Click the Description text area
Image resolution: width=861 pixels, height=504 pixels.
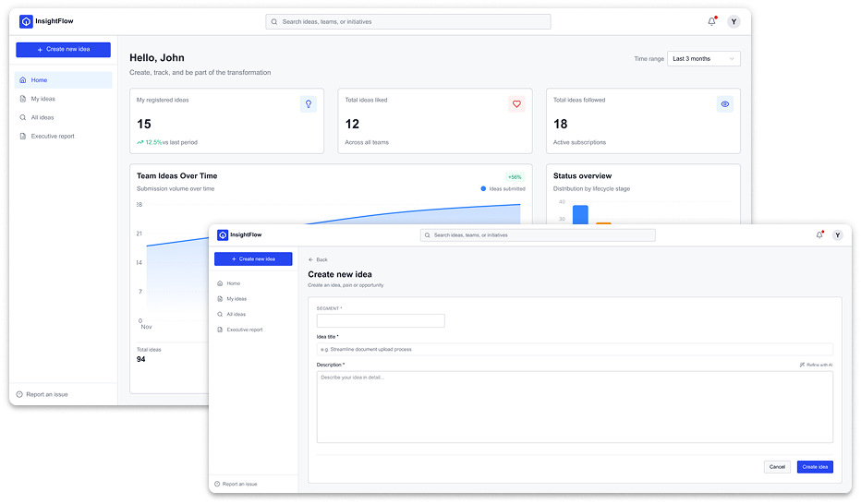[575, 407]
